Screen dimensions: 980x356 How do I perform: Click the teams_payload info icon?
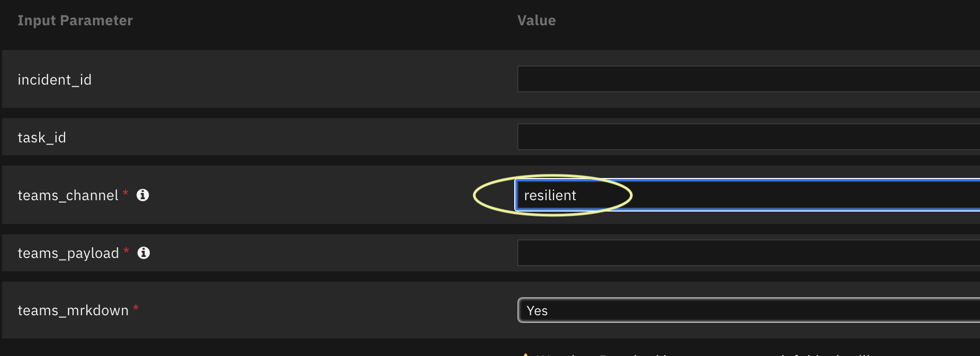click(144, 253)
